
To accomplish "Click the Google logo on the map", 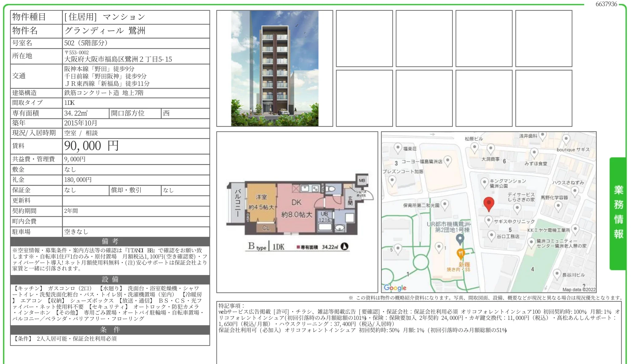I will coord(395,288).
